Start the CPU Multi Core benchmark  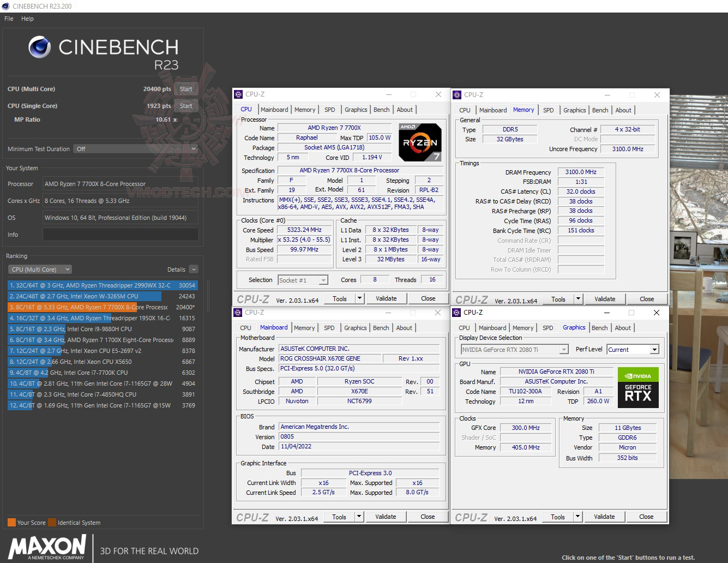pyautogui.click(x=186, y=88)
